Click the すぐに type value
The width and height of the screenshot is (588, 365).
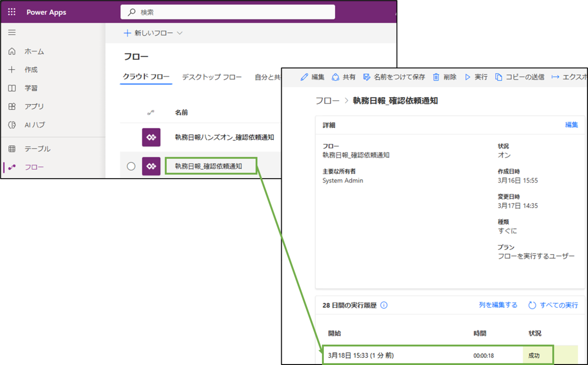tap(507, 231)
